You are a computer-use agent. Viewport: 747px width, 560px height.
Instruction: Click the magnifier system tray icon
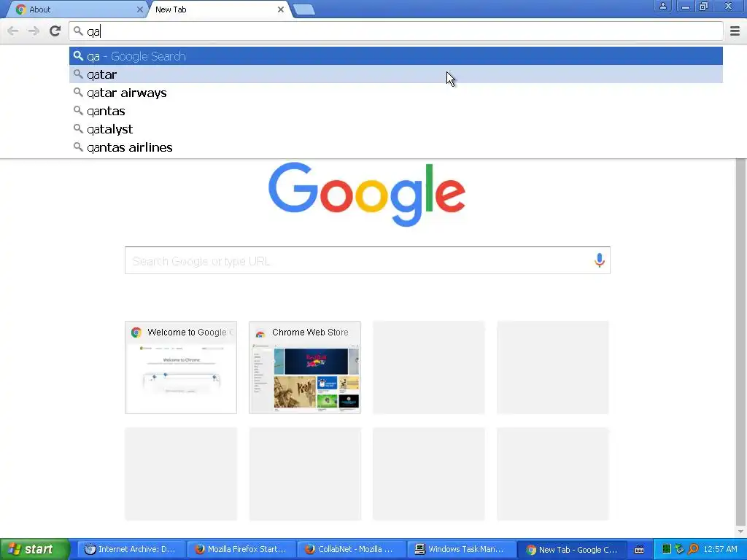694,549
